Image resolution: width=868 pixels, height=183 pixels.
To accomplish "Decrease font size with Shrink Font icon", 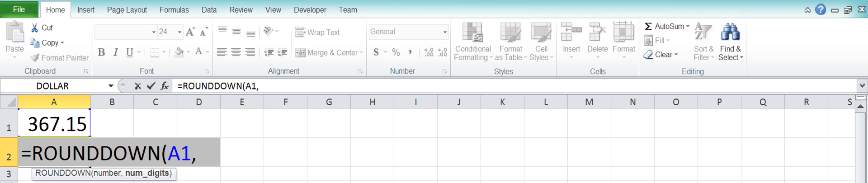I will click(x=204, y=32).
